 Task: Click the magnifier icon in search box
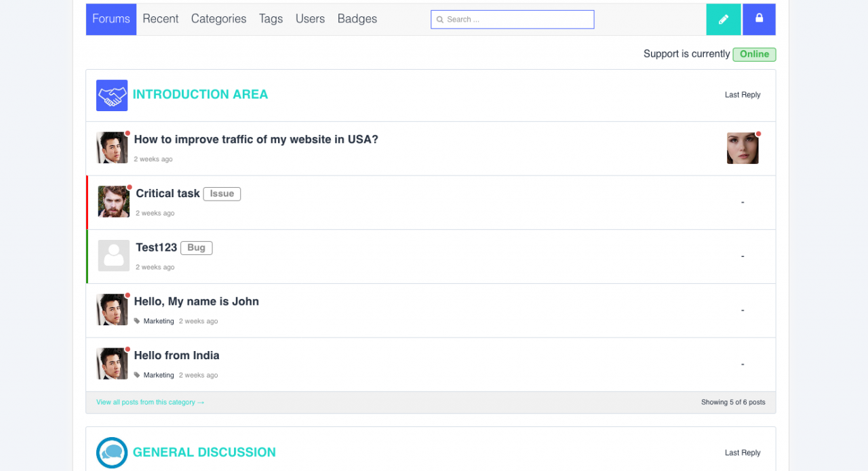tap(440, 20)
